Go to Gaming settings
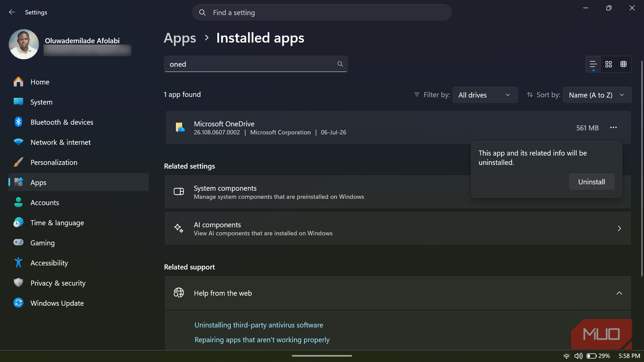 [78, 243]
